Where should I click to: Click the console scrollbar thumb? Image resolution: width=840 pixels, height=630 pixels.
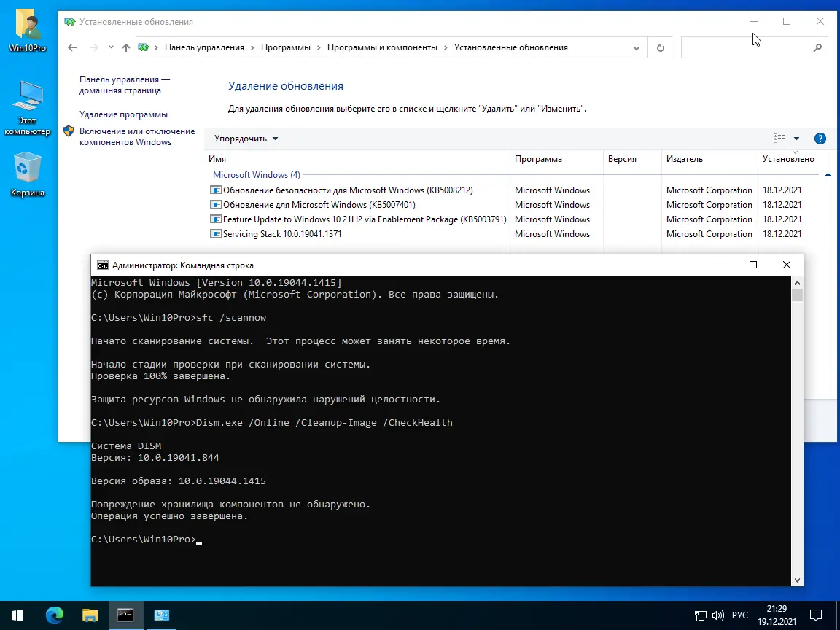coord(797,295)
